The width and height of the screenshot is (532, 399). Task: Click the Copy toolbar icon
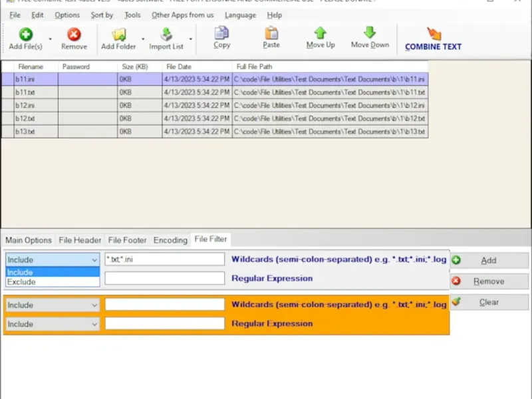click(x=221, y=33)
